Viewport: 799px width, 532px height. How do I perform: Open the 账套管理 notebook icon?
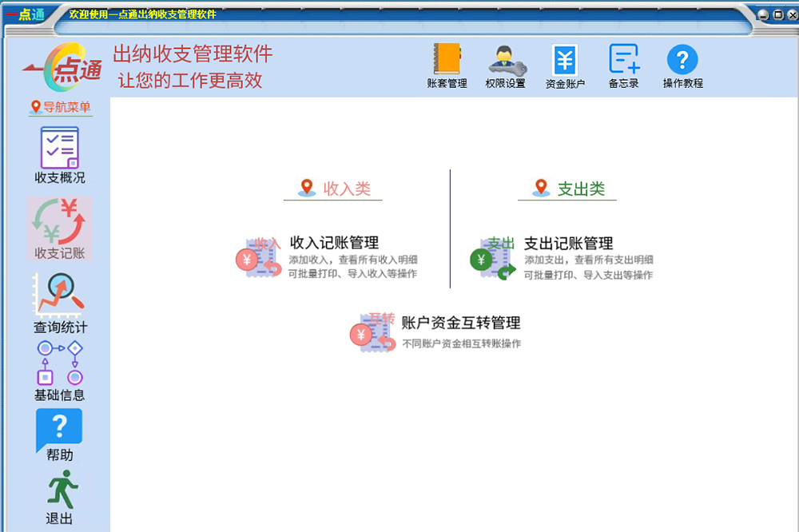[447, 59]
